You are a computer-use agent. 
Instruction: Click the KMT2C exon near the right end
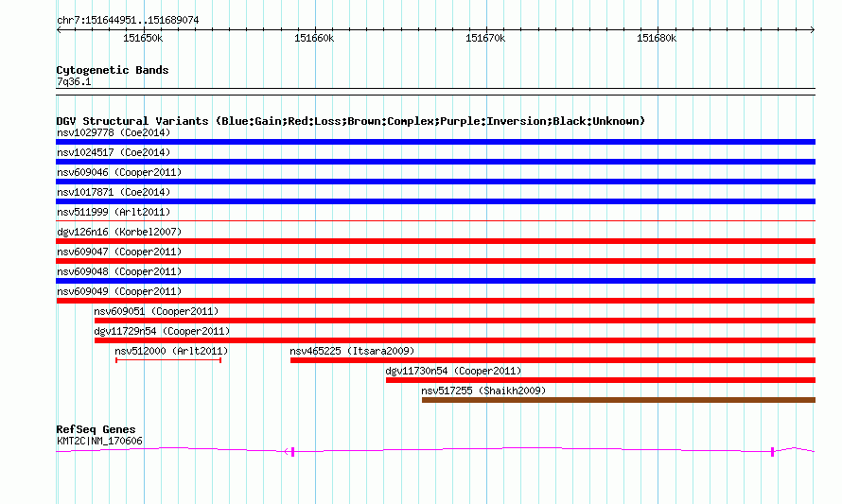click(773, 452)
